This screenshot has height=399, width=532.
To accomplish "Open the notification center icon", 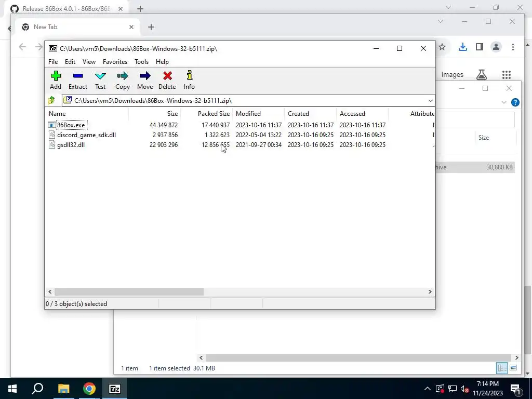I will point(515,389).
